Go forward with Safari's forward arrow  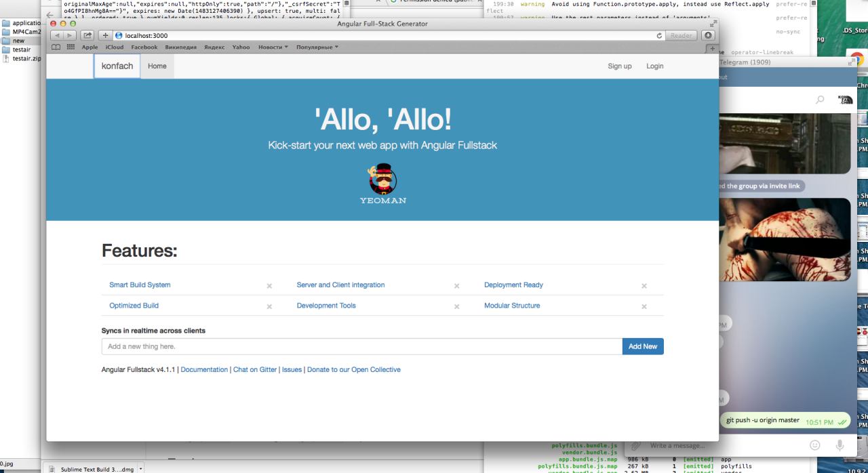point(70,35)
